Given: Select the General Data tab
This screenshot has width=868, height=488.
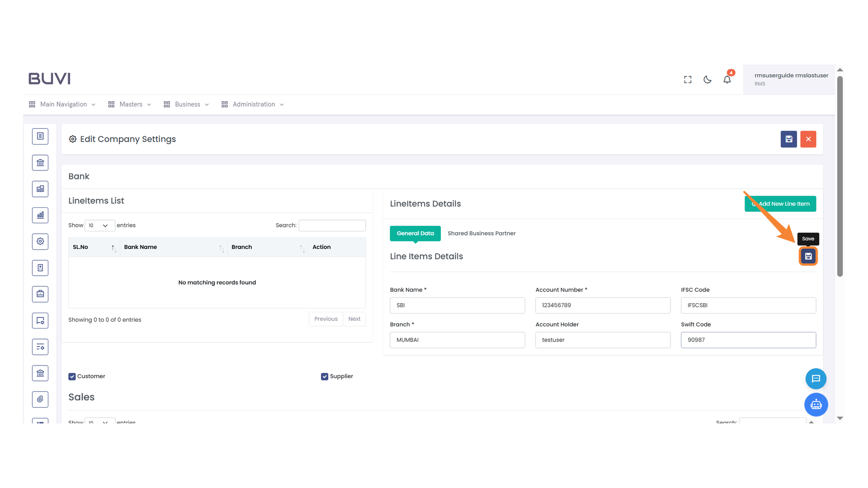Looking at the screenshot, I should (x=415, y=233).
